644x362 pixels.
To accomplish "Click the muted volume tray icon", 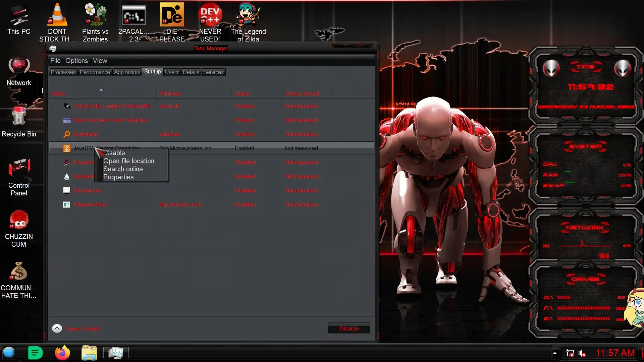I will (582, 353).
